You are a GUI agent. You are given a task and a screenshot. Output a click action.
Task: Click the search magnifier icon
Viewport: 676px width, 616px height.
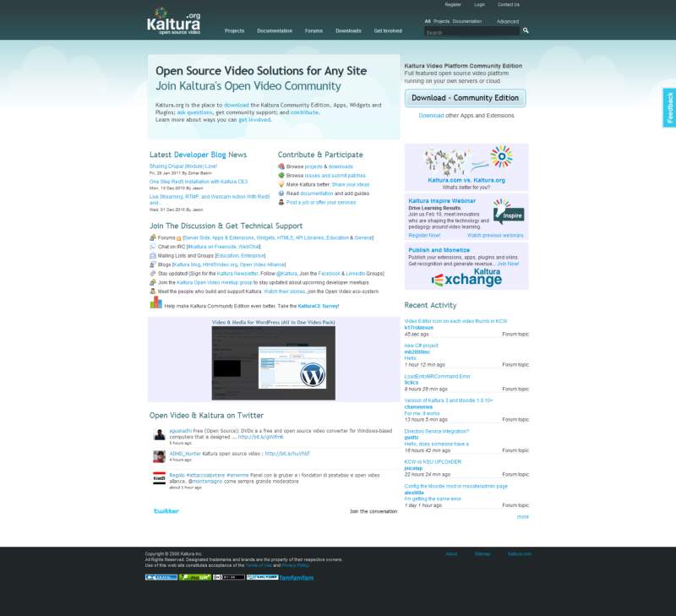click(x=526, y=30)
